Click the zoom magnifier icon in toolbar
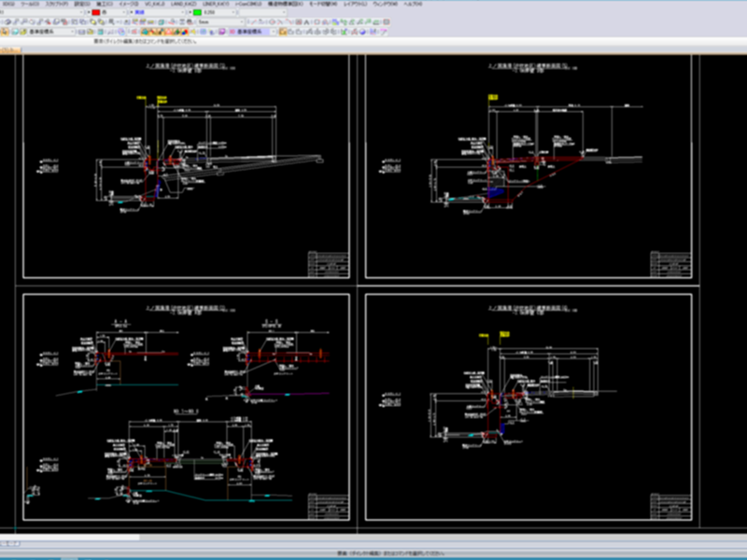This screenshot has height=560, width=747. click(x=111, y=21)
